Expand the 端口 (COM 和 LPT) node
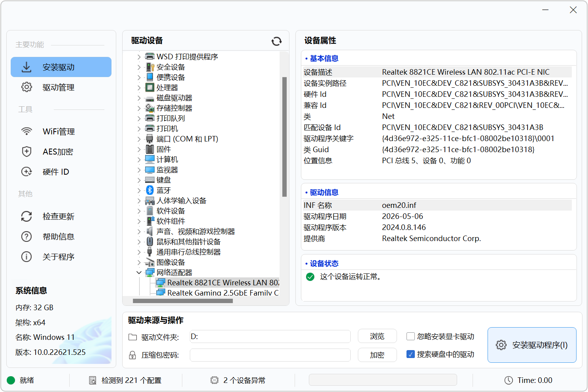The height and width of the screenshot is (392, 588). click(139, 139)
